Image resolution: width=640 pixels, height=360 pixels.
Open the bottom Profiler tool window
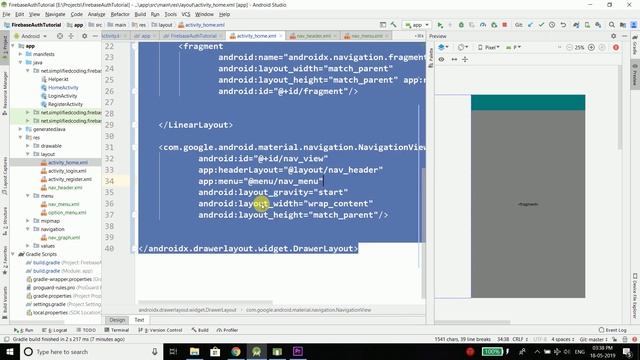pyautogui.click(x=227, y=330)
